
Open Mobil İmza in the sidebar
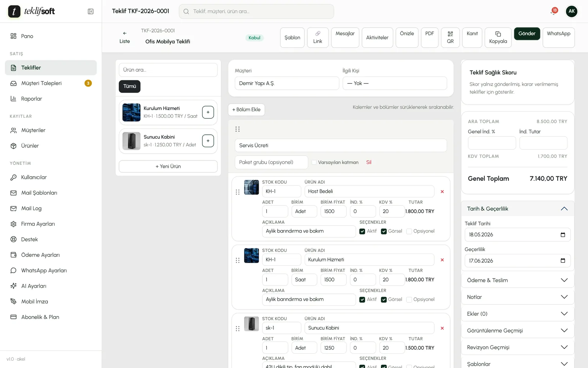point(51,301)
